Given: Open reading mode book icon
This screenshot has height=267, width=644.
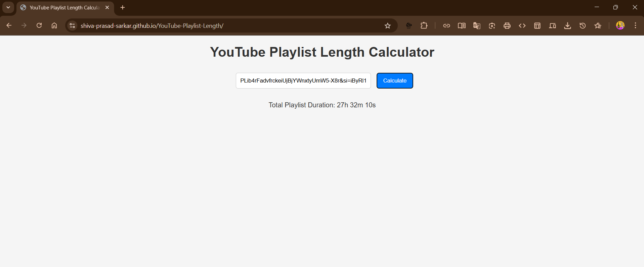Looking at the screenshot, I should (x=462, y=25).
